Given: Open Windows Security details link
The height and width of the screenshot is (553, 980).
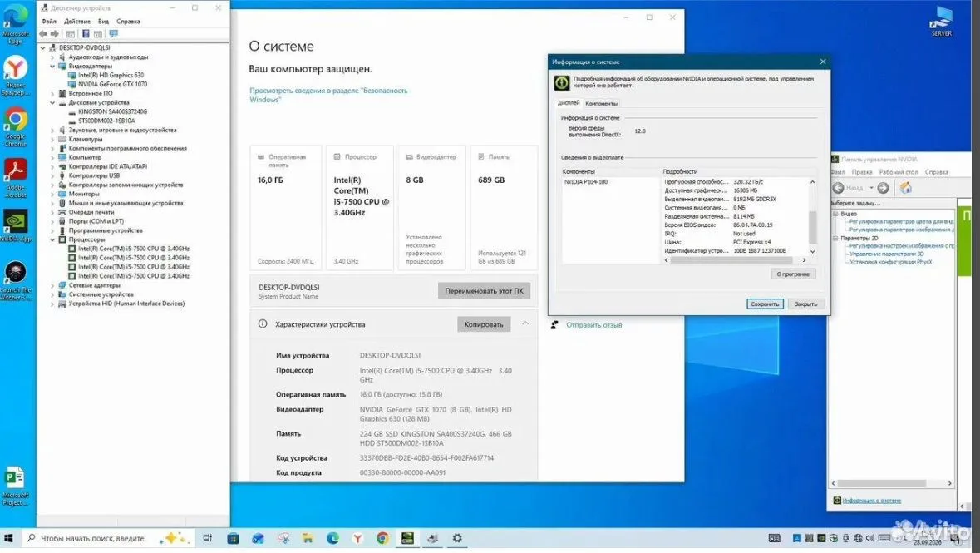Looking at the screenshot, I should tap(328, 95).
